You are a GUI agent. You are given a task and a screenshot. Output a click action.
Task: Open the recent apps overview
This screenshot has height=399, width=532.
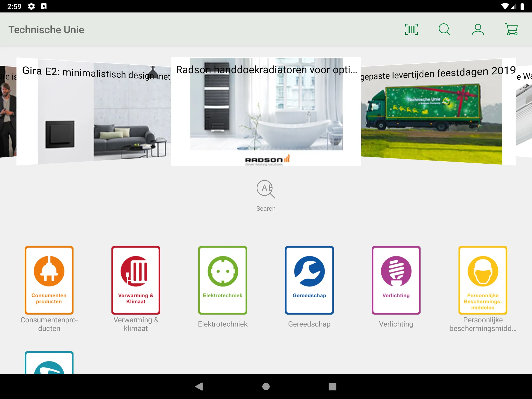pyautogui.click(x=332, y=387)
